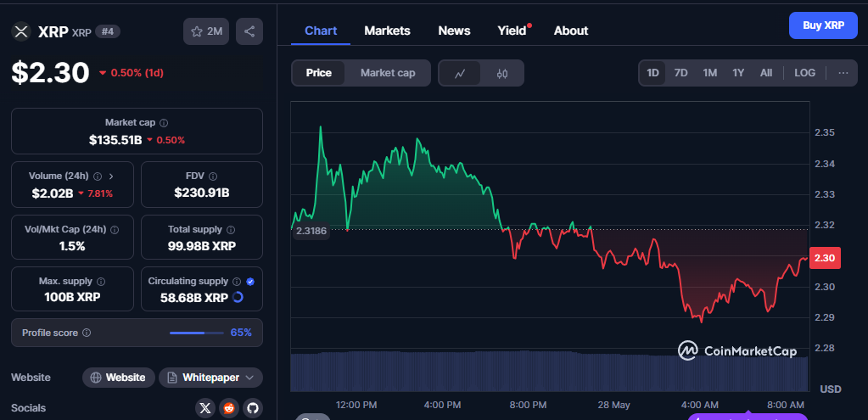This screenshot has height=420, width=868.
Task: Open XRP X (Twitter) social link
Action: click(x=204, y=408)
